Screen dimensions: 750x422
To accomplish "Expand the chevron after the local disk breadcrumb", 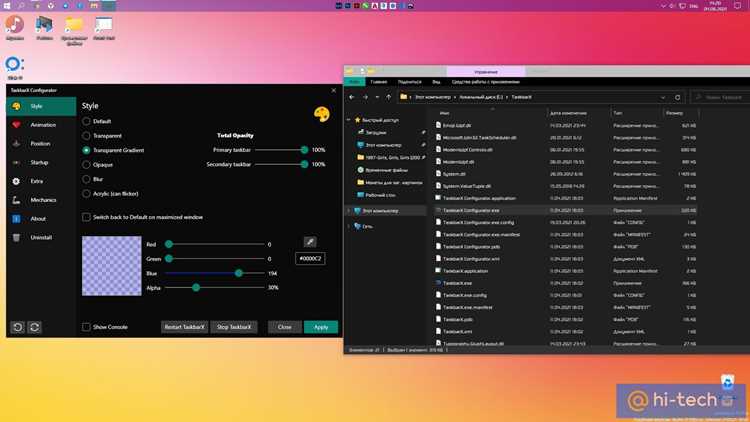I will (x=507, y=97).
